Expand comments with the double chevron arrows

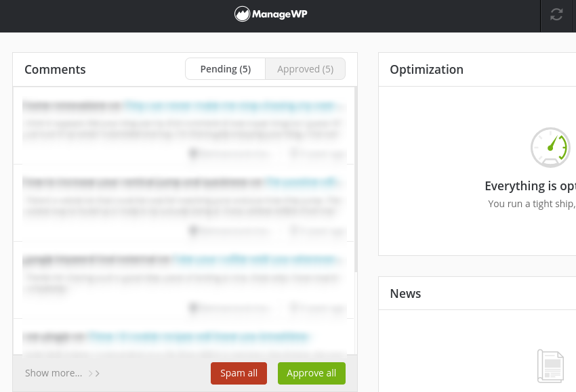[94, 373]
